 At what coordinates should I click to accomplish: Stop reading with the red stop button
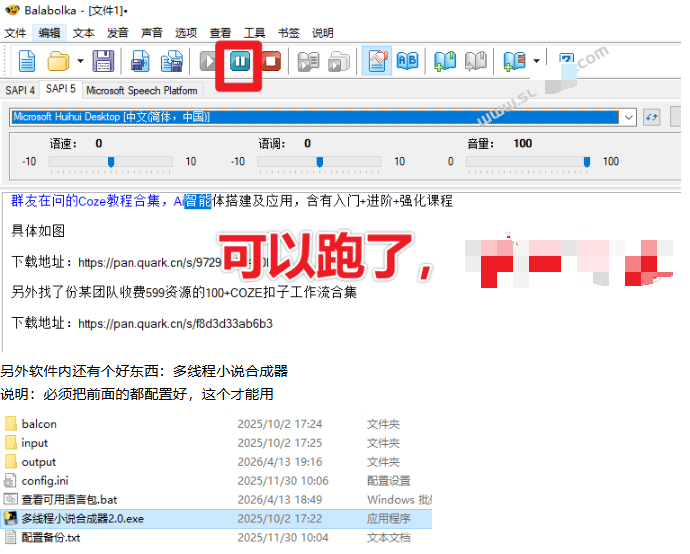(x=271, y=61)
